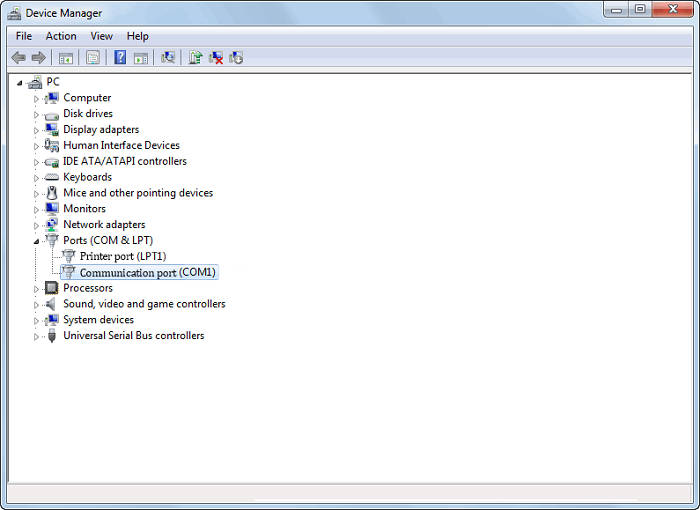
Task: Select 'Universal Serial Bus controllers' label
Action: point(133,336)
